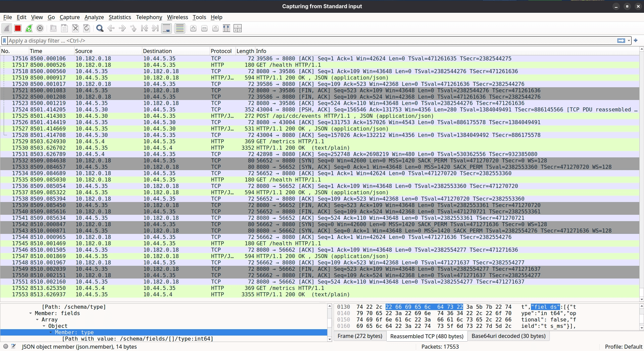The image size is (644, 351).
Task: Go to specified packet icon
Action: click(133, 29)
